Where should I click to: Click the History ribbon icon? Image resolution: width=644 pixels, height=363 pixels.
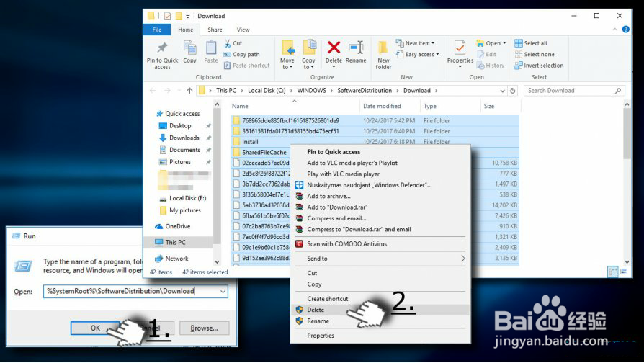pos(491,66)
